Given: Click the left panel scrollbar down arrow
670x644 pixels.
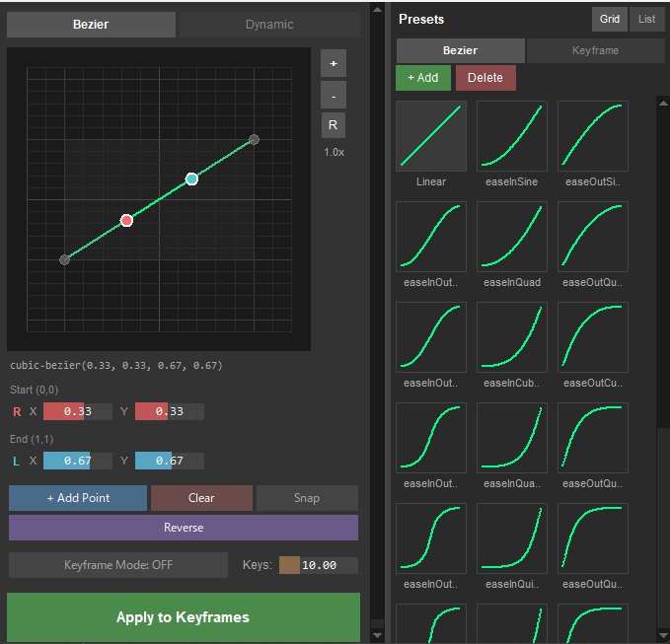Looking at the screenshot, I should [x=377, y=635].
